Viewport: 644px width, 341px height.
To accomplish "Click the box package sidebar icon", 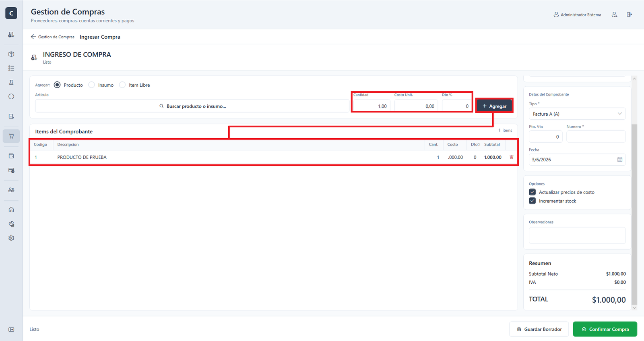I will pos(11,54).
